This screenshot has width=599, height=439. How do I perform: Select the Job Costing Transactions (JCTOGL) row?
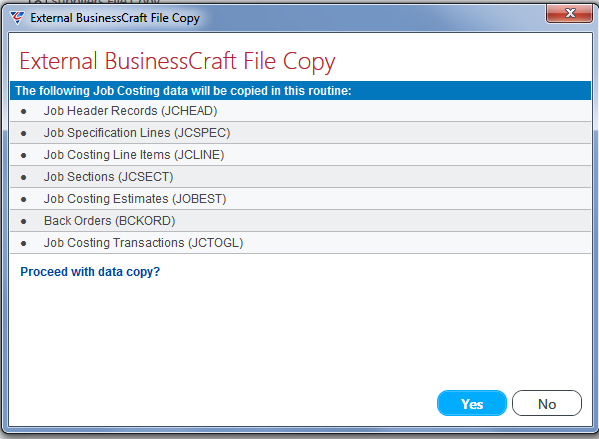(300, 243)
